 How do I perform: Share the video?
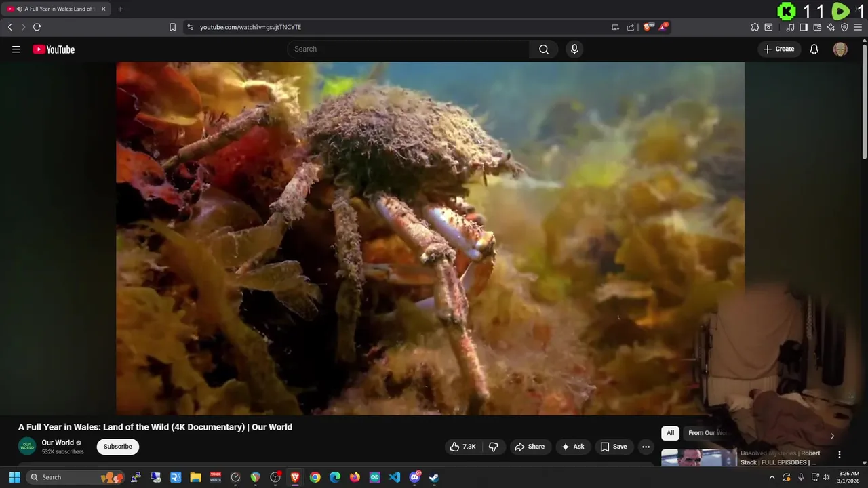click(530, 447)
